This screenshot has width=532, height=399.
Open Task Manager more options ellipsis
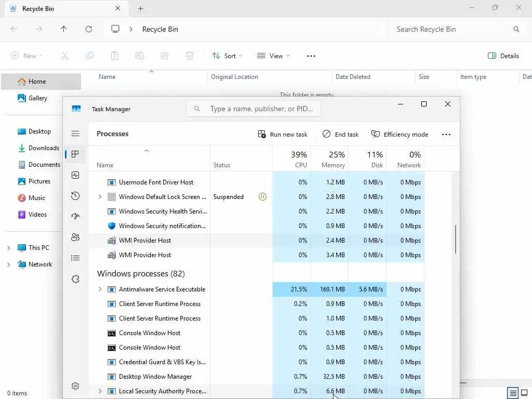click(446, 135)
